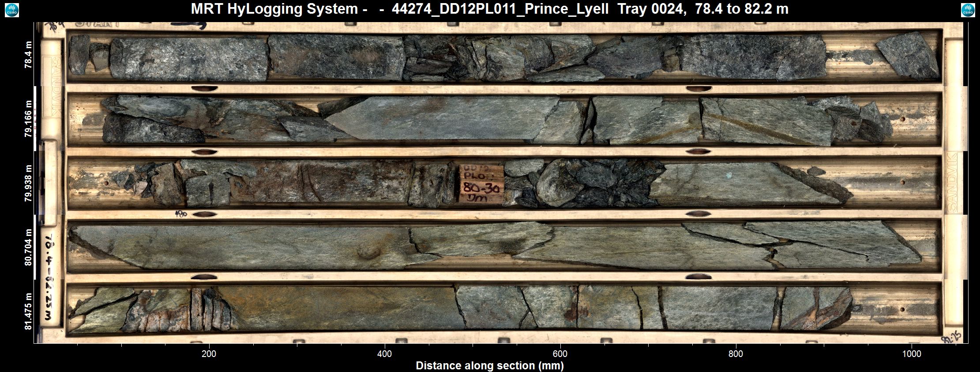Click the 'Distance along section (mm)' axis title
This screenshot has width=980, height=372.
pyautogui.click(x=490, y=366)
